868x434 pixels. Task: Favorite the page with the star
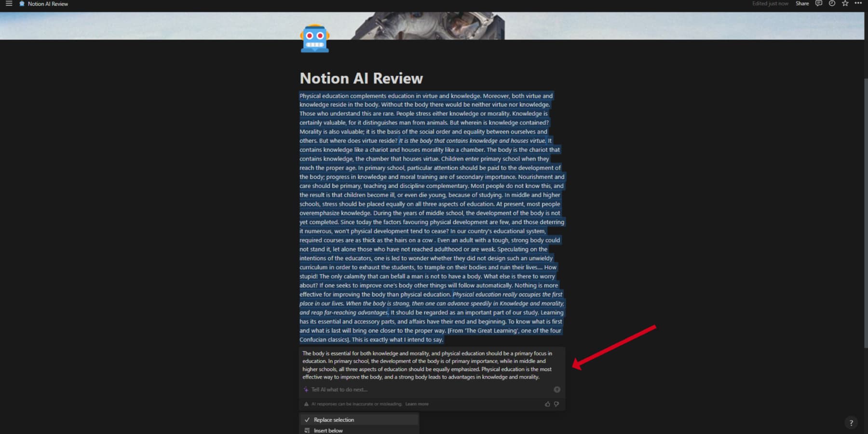(x=845, y=3)
